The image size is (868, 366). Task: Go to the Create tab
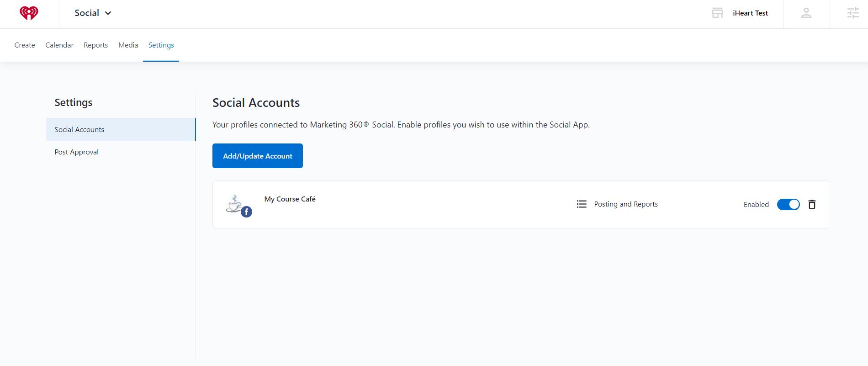coord(25,45)
